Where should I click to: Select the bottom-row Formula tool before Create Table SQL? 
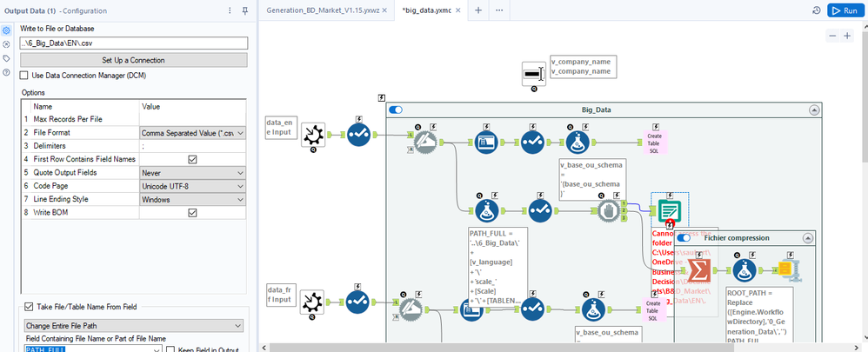pos(593,310)
